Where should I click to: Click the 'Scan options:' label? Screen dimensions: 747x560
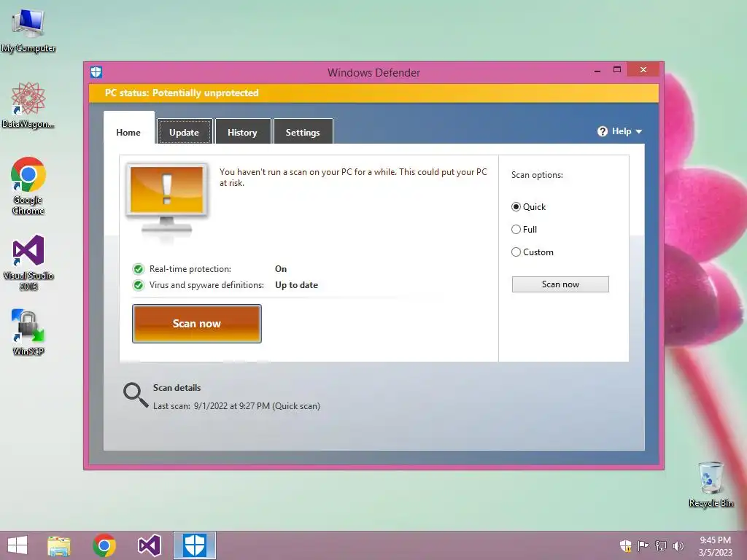[537, 175]
